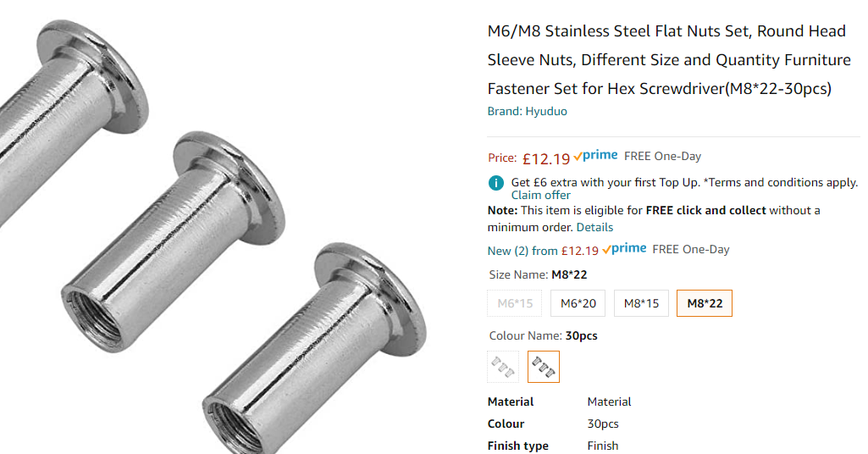Screen dimensions: 868x454
Task: Select the highlighted 30pcs colour swatch
Action: point(544,367)
